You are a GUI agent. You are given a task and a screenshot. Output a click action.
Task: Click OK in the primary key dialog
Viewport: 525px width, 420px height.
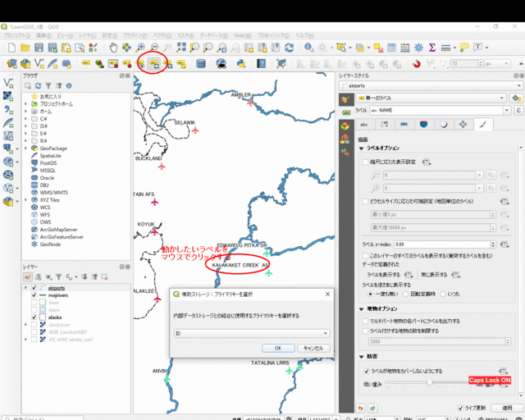click(278, 348)
